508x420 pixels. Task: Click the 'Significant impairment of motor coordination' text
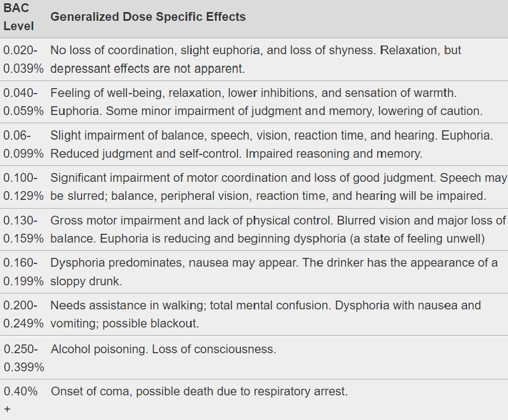coord(278,187)
